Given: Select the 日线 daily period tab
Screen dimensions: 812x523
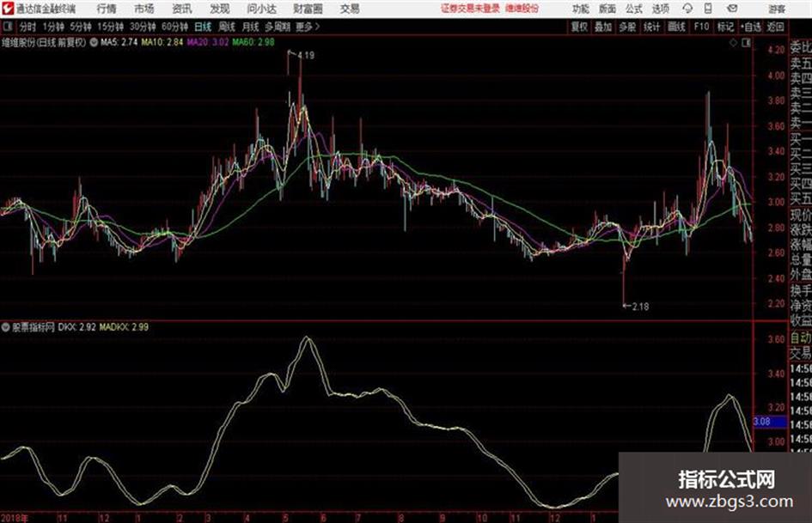Looking at the screenshot, I should pos(203,27).
